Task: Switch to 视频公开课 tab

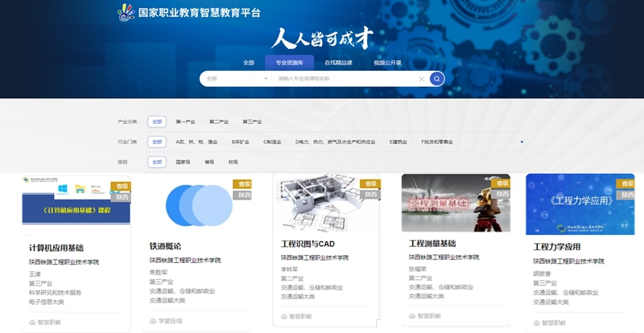Action: click(x=387, y=62)
